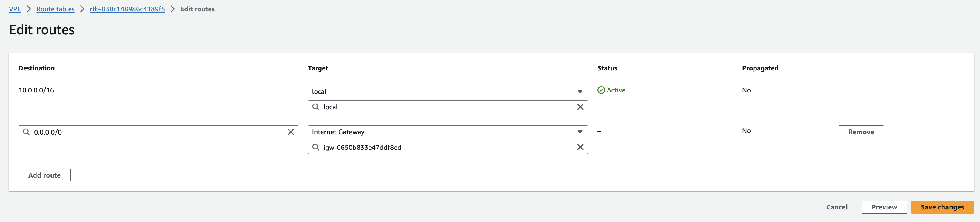980x222 pixels.
Task: Preview the route changes
Action: point(884,207)
